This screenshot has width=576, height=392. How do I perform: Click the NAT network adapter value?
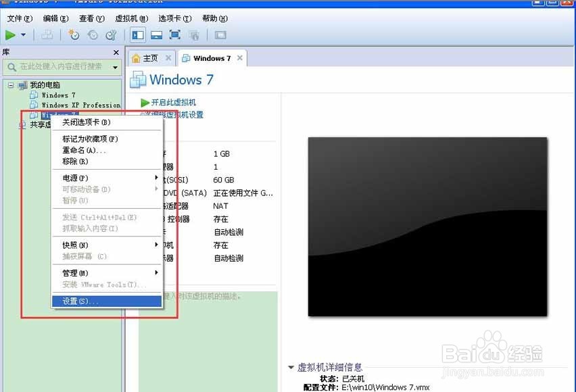pyautogui.click(x=220, y=206)
